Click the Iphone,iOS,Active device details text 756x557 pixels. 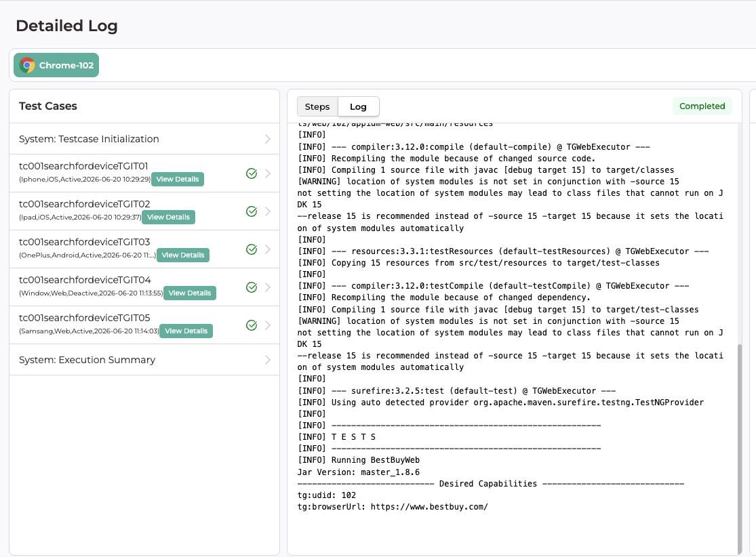point(85,180)
